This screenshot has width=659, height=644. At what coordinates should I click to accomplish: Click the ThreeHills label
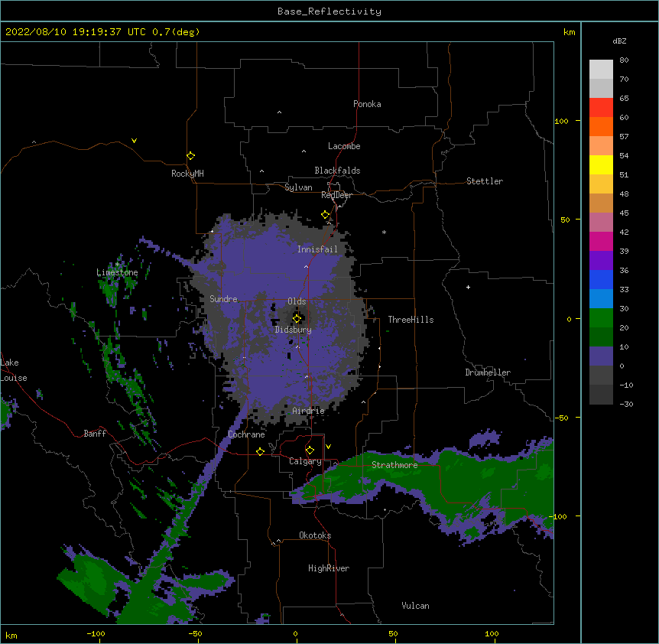[411, 320]
